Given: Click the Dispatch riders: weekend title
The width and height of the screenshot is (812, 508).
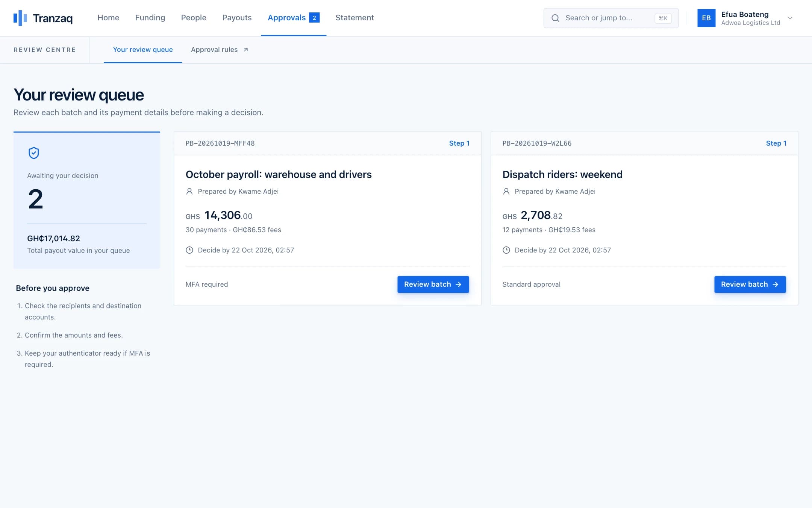Looking at the screenshot, I should (x=562, y=175).
